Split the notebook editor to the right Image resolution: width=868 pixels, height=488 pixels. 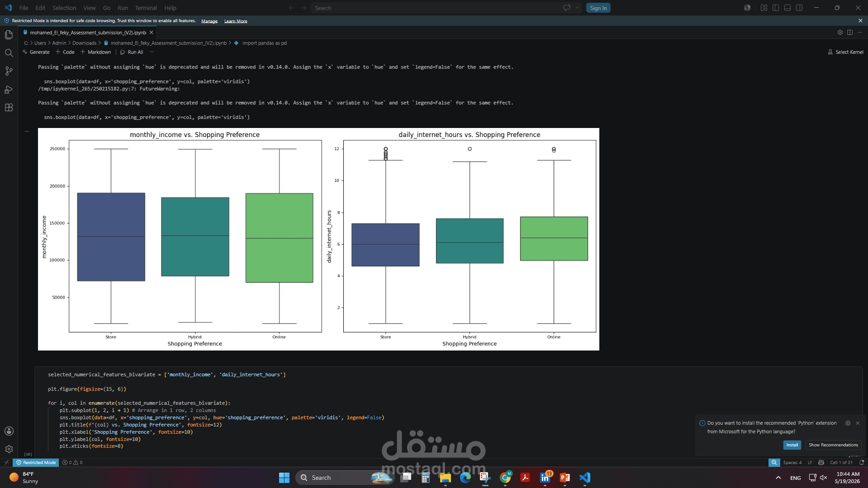pyautogui.click(x=850, y=33)
